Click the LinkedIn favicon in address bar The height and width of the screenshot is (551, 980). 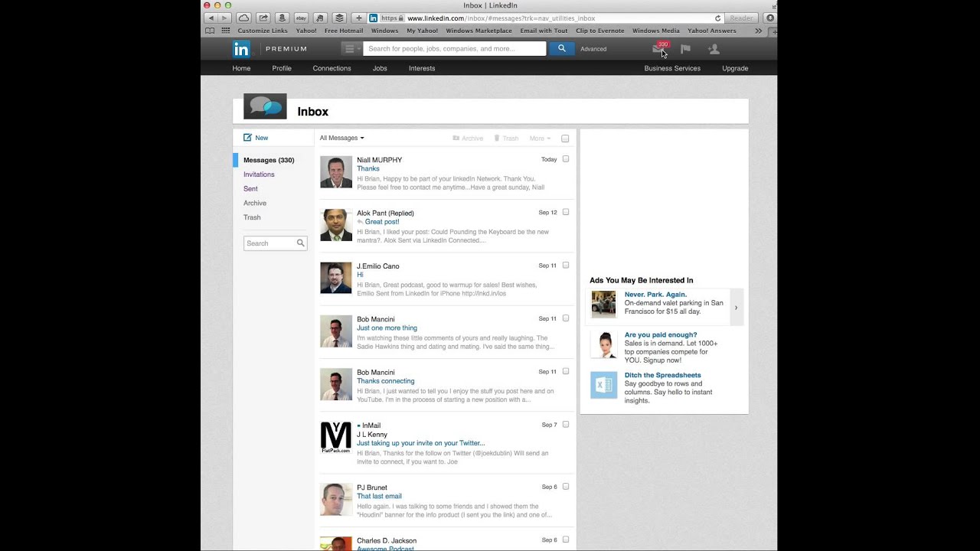[x=373, y=18]
